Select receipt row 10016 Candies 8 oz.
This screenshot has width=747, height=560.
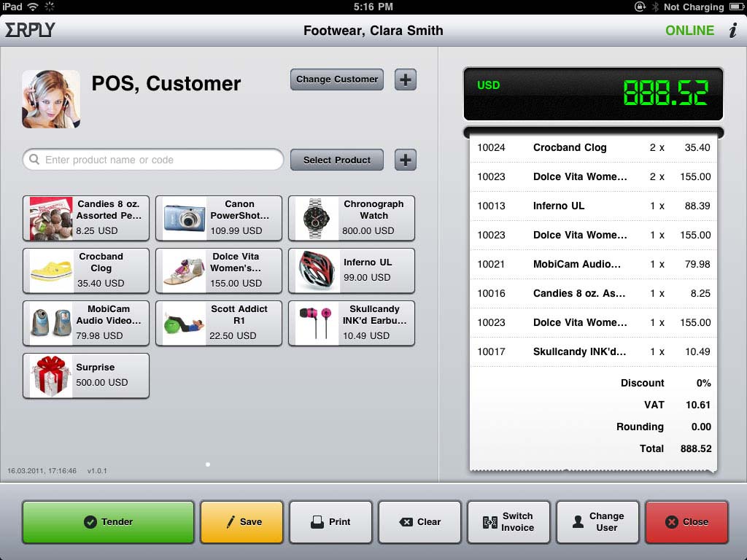click(594, 293)
